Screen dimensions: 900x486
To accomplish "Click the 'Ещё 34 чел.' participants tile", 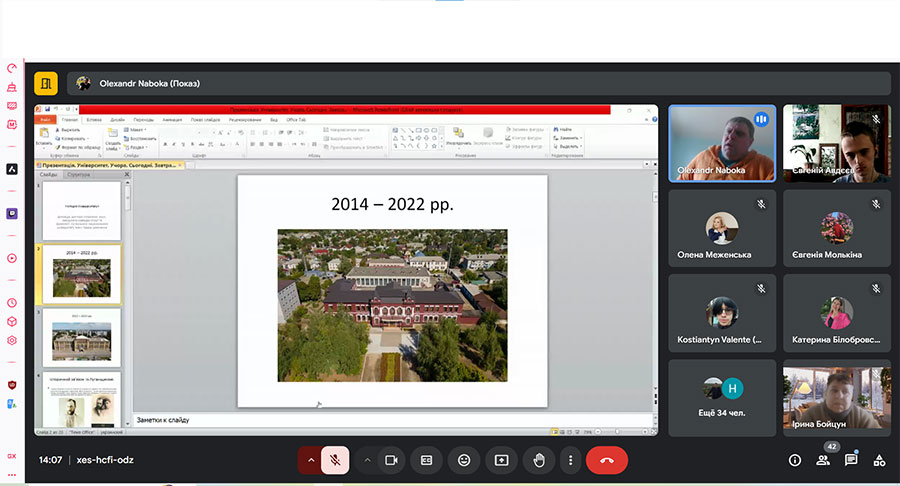I will click(723, 396).
